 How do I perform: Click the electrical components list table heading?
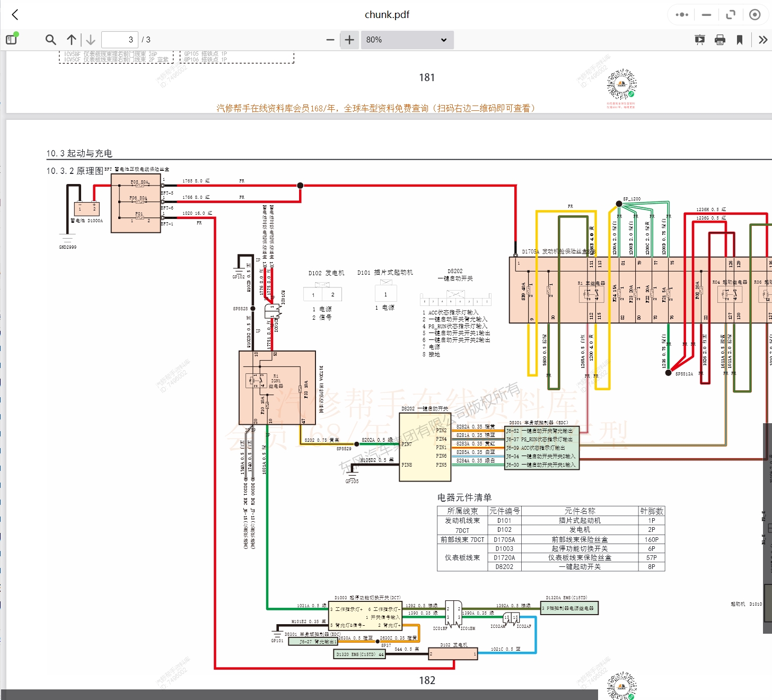coord(464,497)
